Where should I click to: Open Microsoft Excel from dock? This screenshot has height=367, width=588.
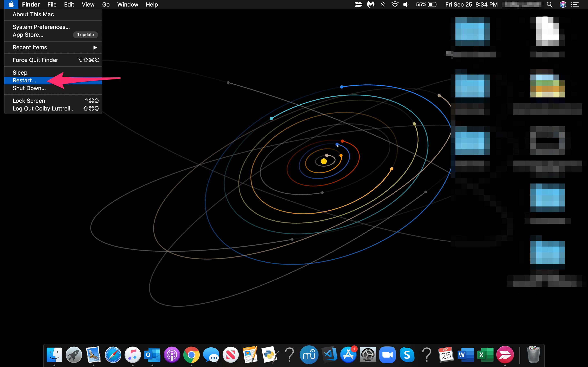(485, 355)
